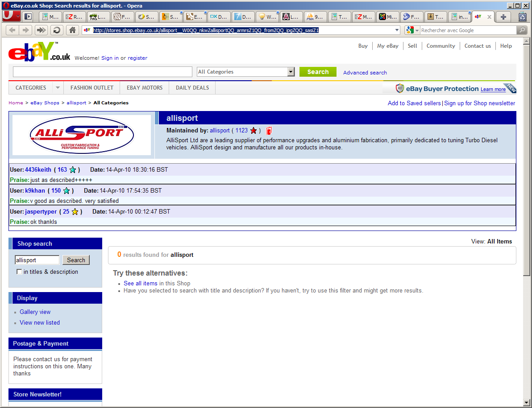Enable 'in titles & description' checkbox
Viewport: 532px width, 408px height.
[19, 272]
